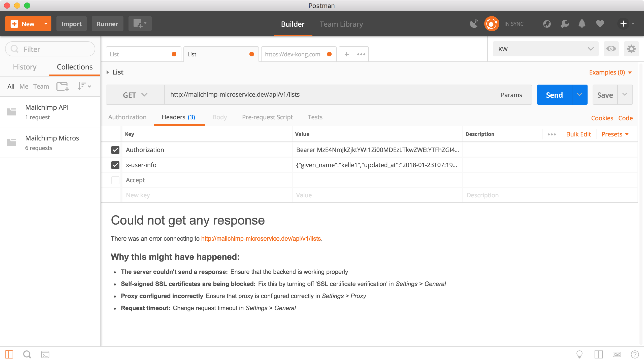Check notifications via the bell icon

point(582,24)
